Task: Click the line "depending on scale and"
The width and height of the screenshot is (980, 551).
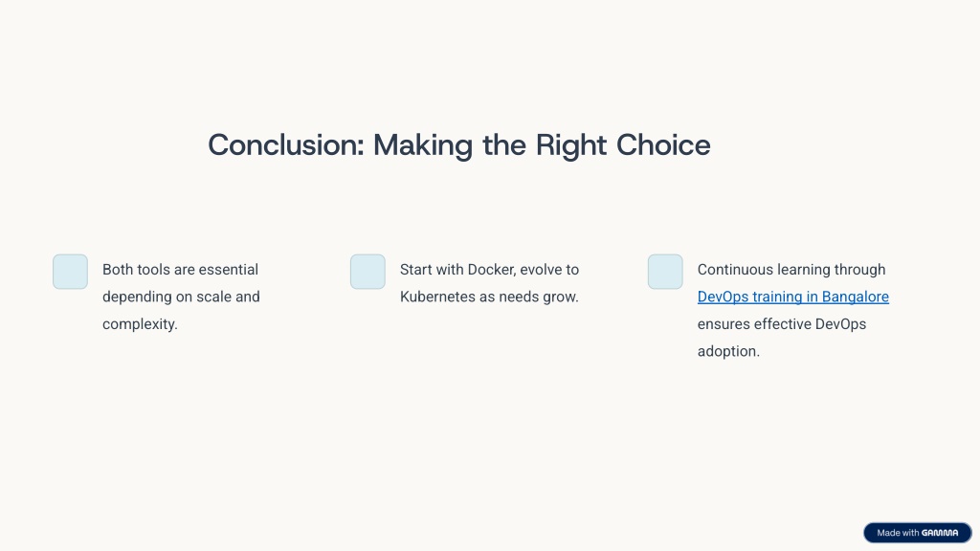Action: click(181, 297)
